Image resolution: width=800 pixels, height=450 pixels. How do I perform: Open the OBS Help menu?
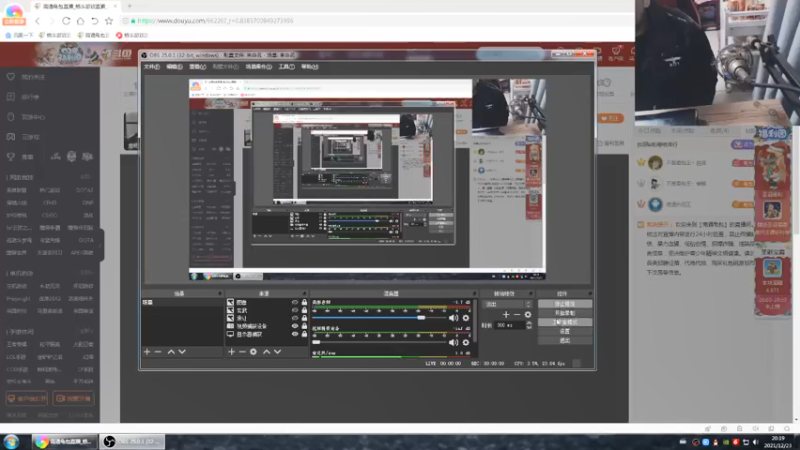click(x=310, y=67)
